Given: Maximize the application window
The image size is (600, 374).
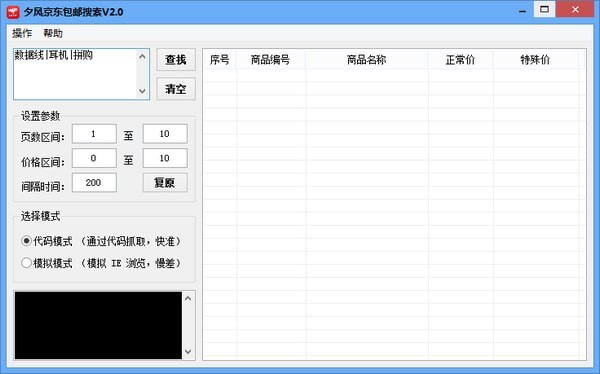Looking at the screenshot, I should coord(544,10).
